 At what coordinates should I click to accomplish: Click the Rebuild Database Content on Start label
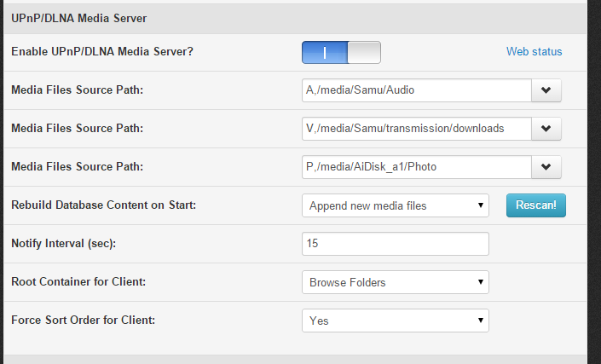(105, 205)
